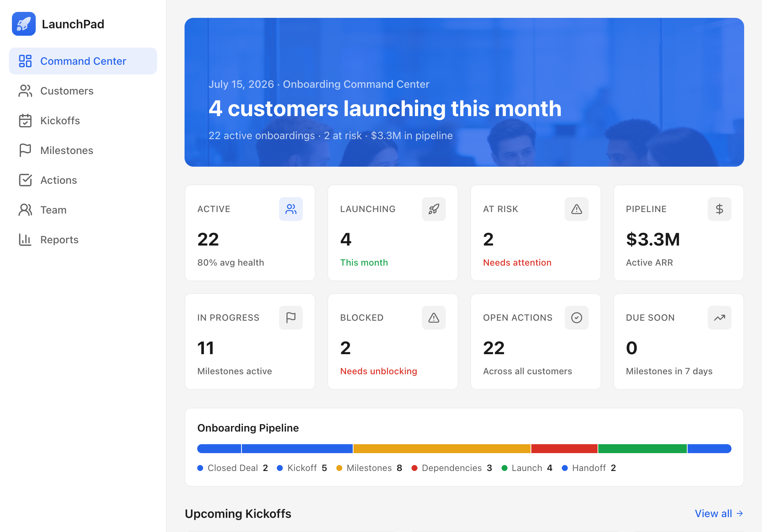Click the 22 active onboardings summary line
This screenshot has width=762, height=532.
[x=330, y=135]
